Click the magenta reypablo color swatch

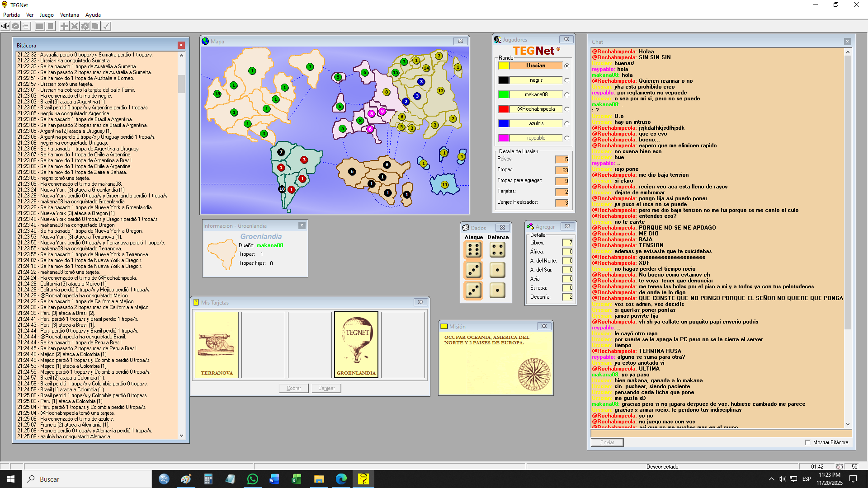click(x=504, y=138)
